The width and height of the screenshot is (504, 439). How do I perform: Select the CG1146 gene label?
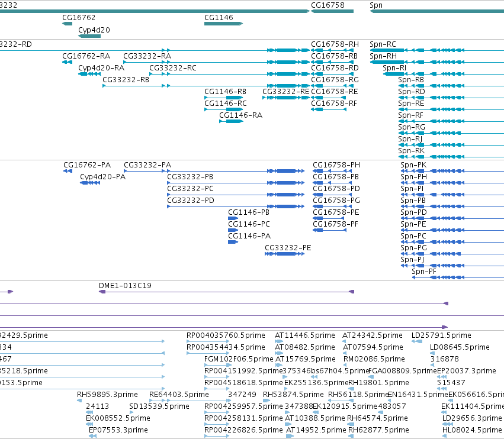click(219, 18)
